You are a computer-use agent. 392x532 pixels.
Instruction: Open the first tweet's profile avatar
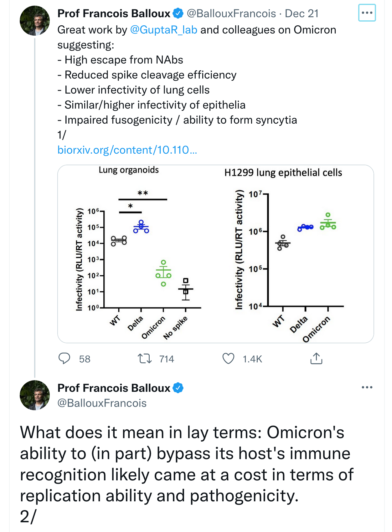[35, 21]
